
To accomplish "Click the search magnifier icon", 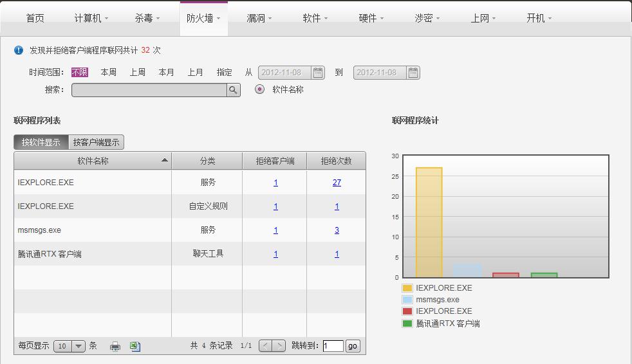I will 234,90.
